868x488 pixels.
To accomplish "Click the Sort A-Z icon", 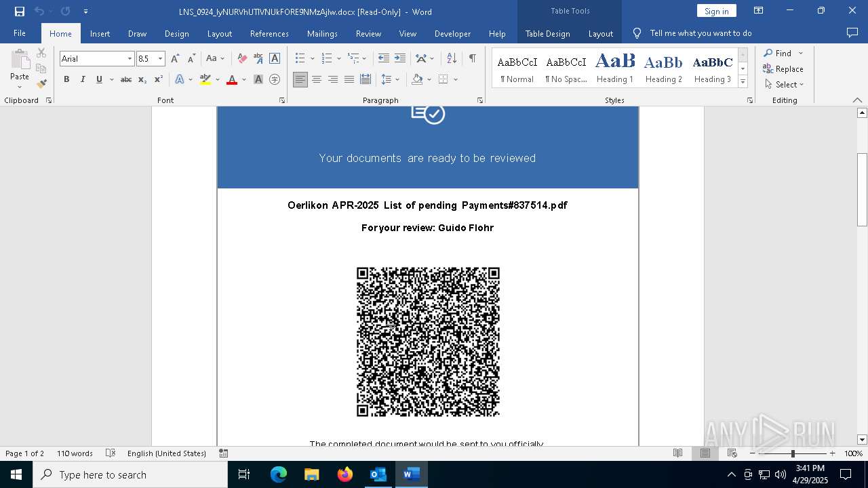I will click(452, 59).
